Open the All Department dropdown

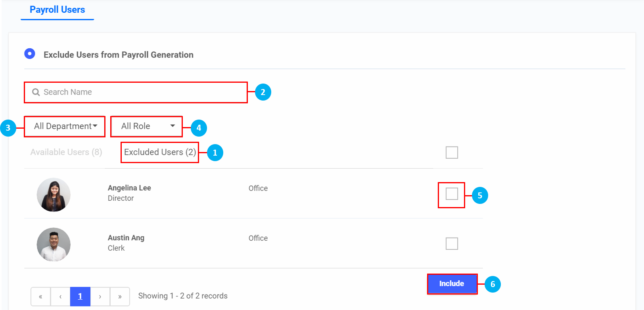coord(65,126)
